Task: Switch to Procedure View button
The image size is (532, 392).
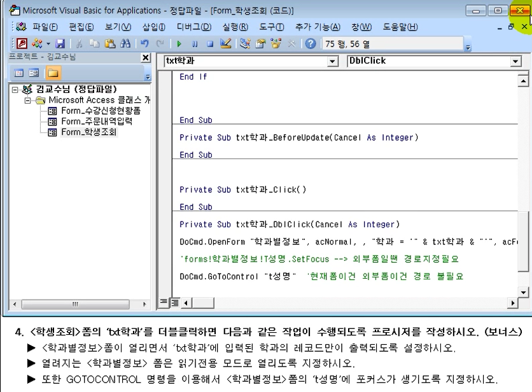Action: click(x=164, y=302)
